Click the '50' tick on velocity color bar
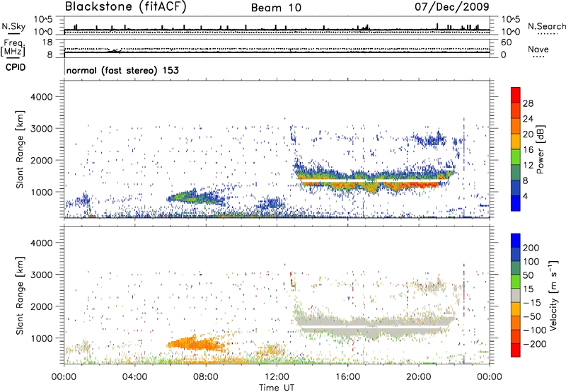 click(x=529, y=275)
